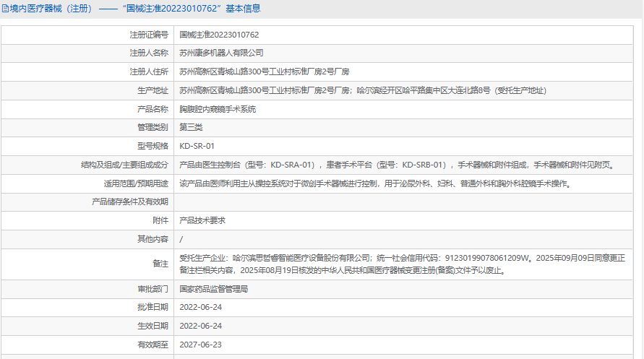The width and height of the screenshot is (644, 359).
Task: Click the management class value 第三类
Action: click(191, 127)
